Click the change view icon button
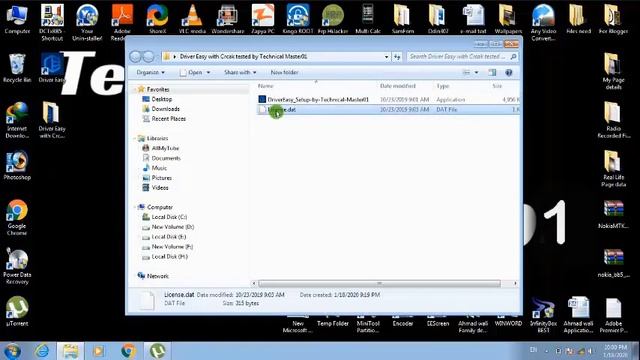Viewport: 640px width, 360px height. coord(466,73)
